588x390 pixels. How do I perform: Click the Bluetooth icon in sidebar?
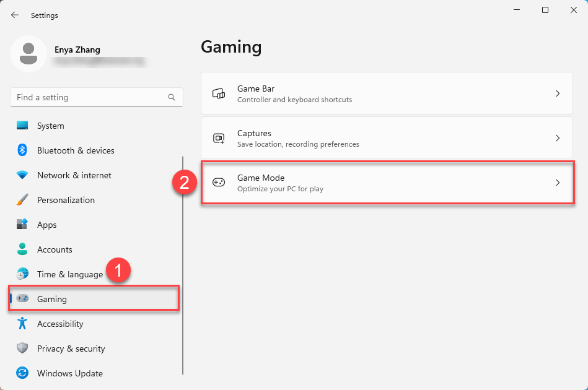(x=22, y=150)
